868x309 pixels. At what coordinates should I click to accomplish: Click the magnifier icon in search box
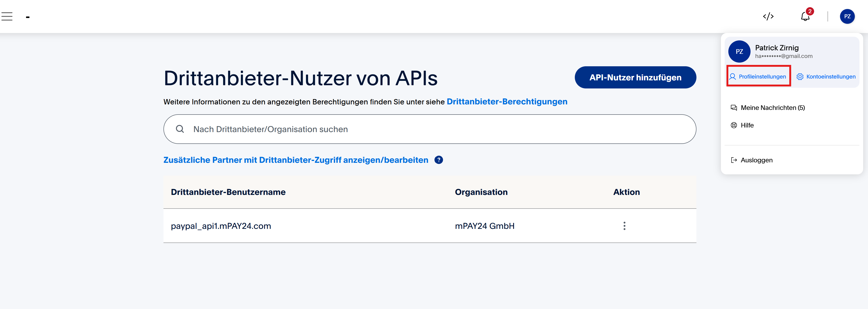pos(180,129)
